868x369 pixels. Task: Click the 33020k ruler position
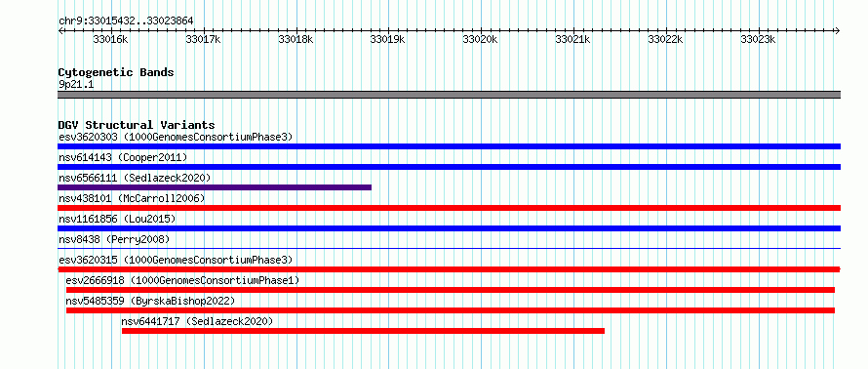pos(481,39)
